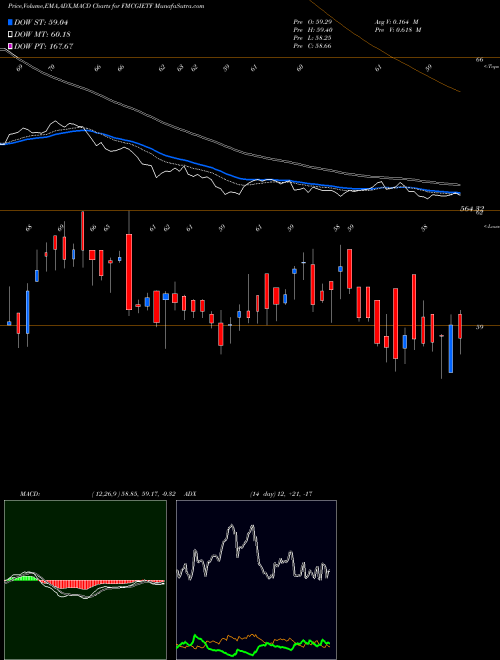Click the ADX (14 day) values label
Viewport: 500px width, 660px height.
(281, 493)
